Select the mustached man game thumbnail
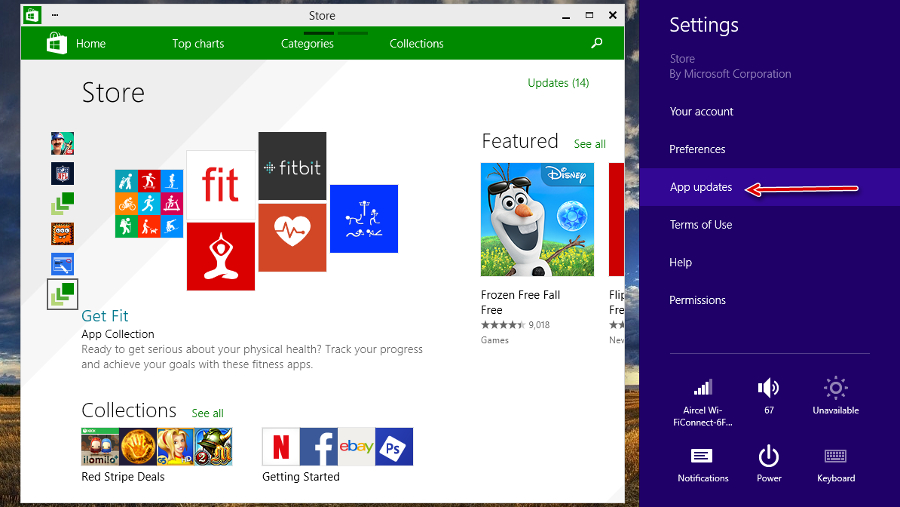 [x=62, y=144]
